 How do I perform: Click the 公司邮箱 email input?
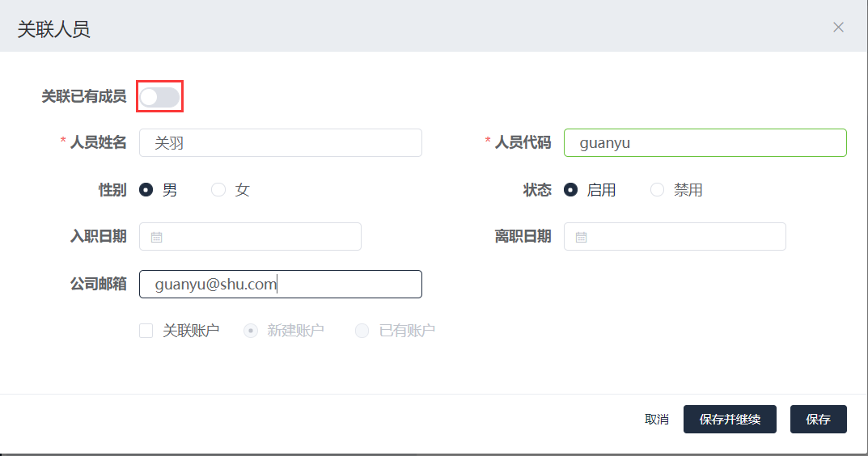281,284
